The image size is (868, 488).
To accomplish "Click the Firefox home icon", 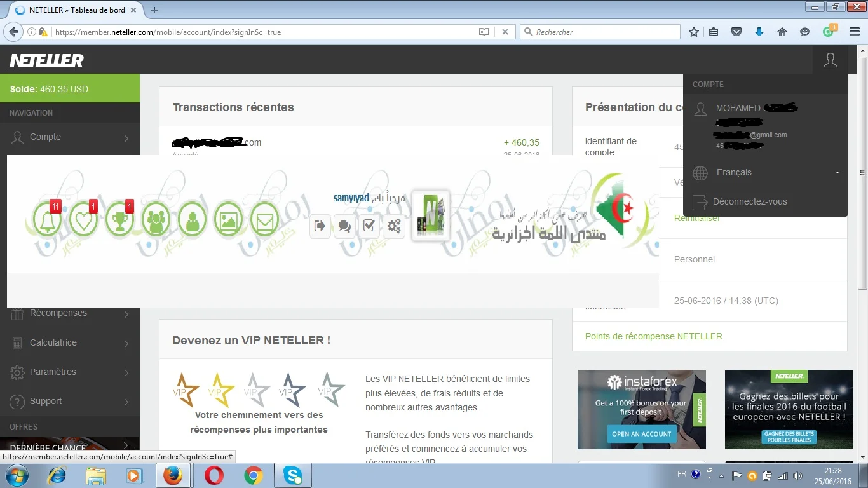I will pyautogui.click(x=782, y=32).
